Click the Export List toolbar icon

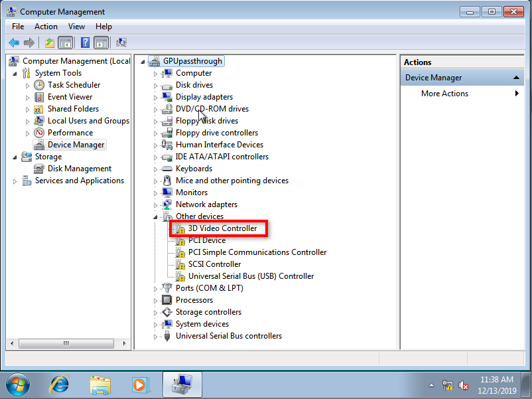click(49, 42)
